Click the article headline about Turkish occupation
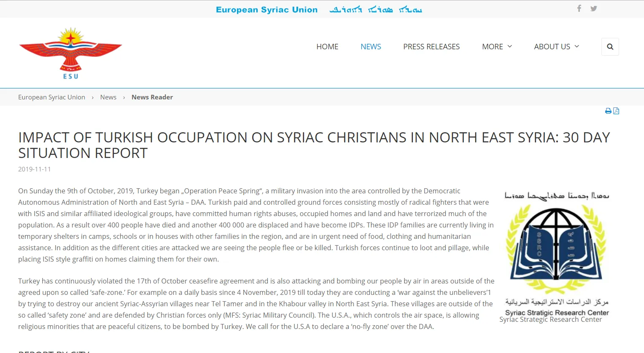 pos(314,145)
